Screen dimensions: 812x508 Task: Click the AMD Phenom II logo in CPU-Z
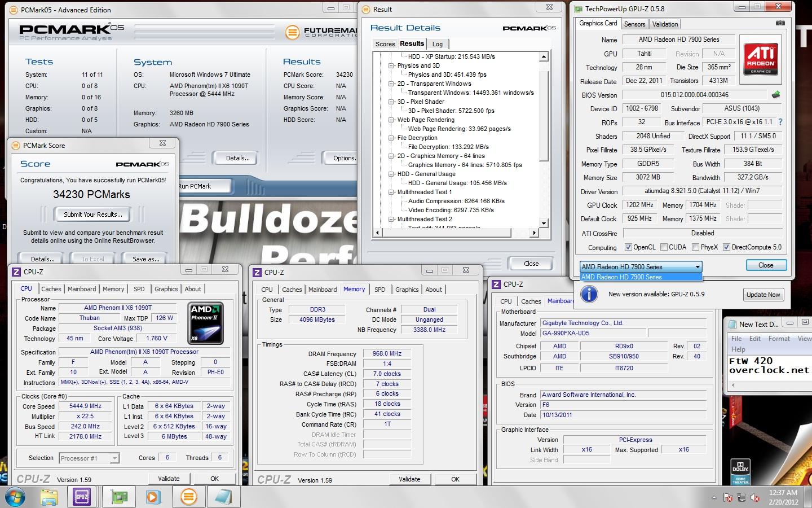tap(205, 323)
